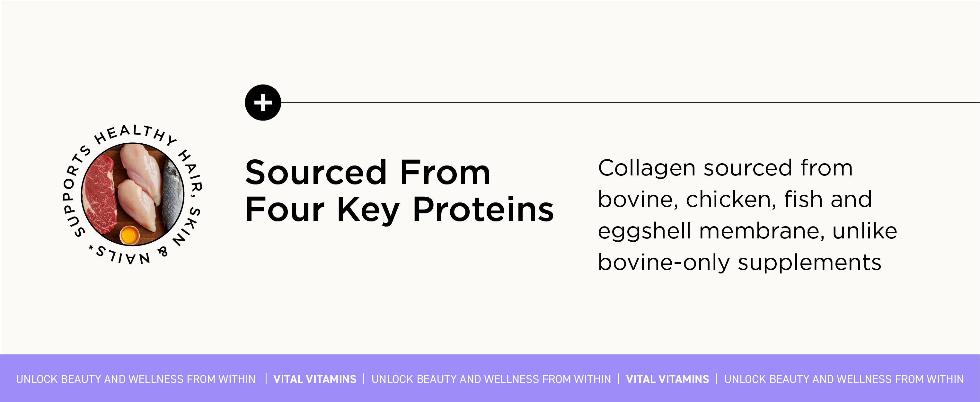Click rightmost "Unlock Beauty and Wellness" banner text
This screenshot has height=402, width=980.
coord(844,379)
